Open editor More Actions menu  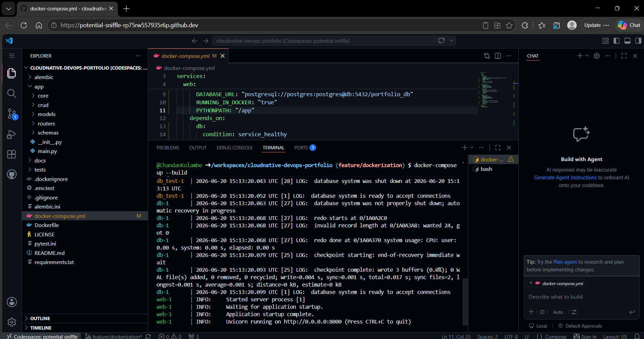pyautogui.click(x=509, y=56)
